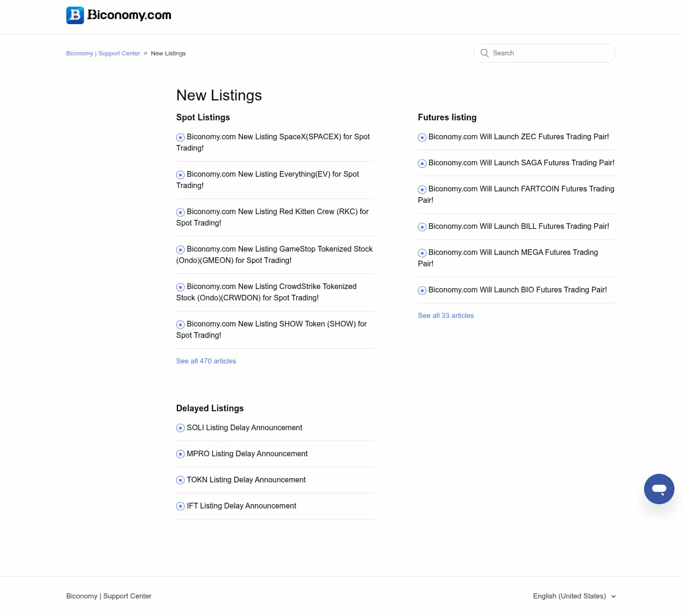Open ZEC Futures Trading Pair article
Viewport: 682px width, 616px height.
(x=519, y=137)
